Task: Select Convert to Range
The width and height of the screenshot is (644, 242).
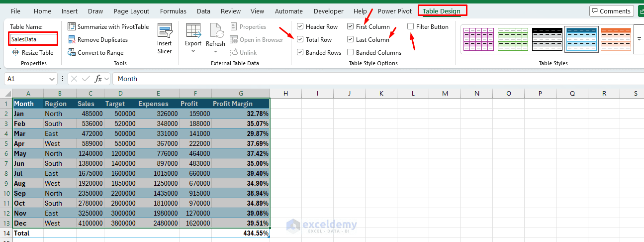Action: [95, 53]
